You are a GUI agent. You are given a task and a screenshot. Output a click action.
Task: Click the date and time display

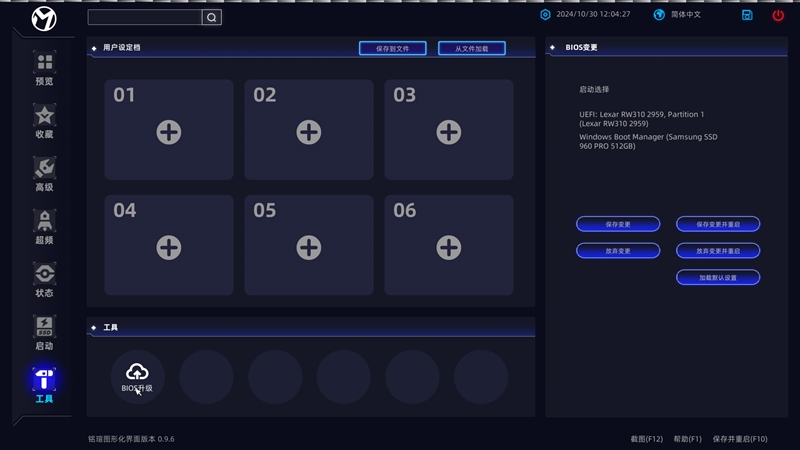point(592,15)
